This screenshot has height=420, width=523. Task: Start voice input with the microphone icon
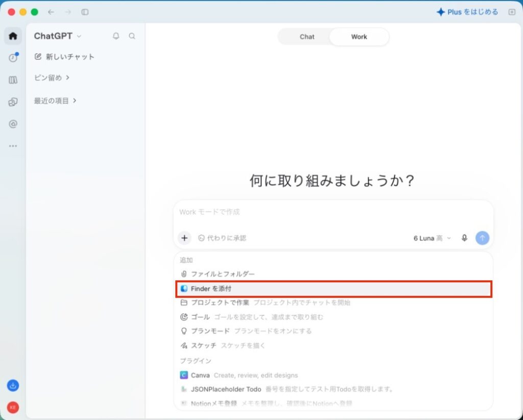(464, 238)
